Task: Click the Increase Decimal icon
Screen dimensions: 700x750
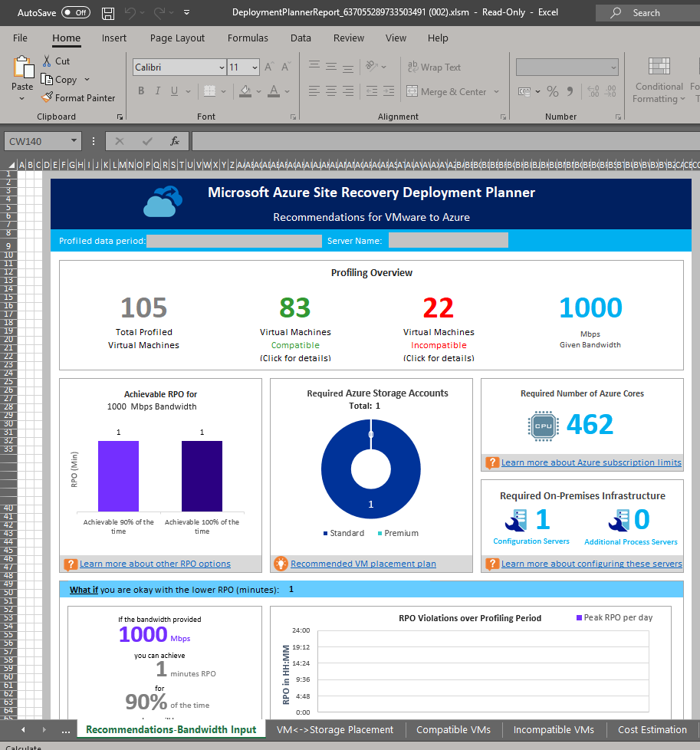Action: click(593, 91)
